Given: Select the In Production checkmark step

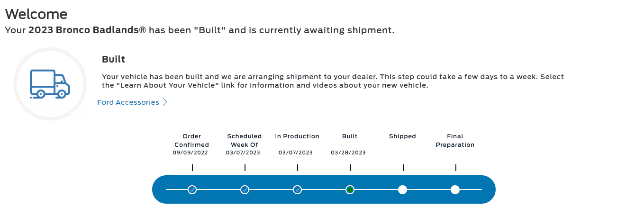Looking at the screenshot, I should tap(297, 189).
